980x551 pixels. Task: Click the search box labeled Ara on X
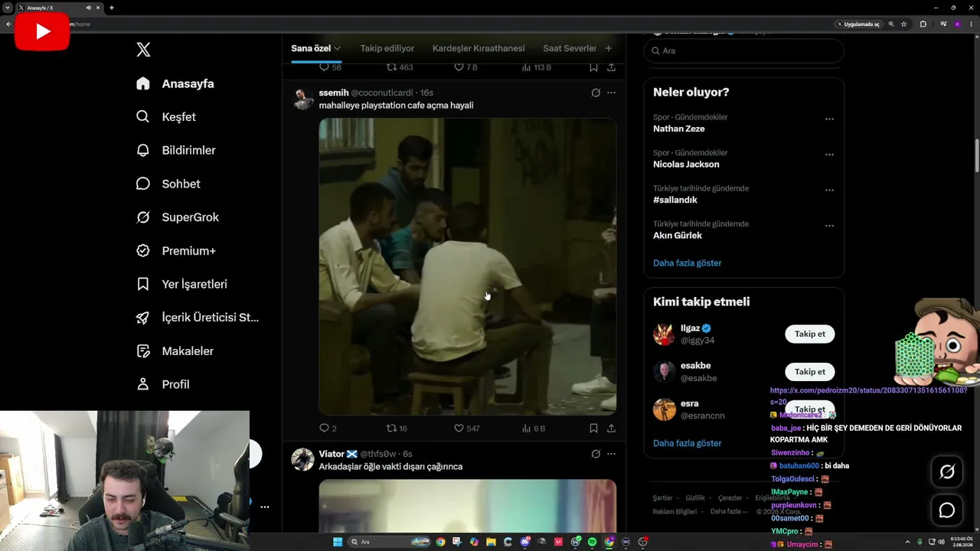click(744, 51)
